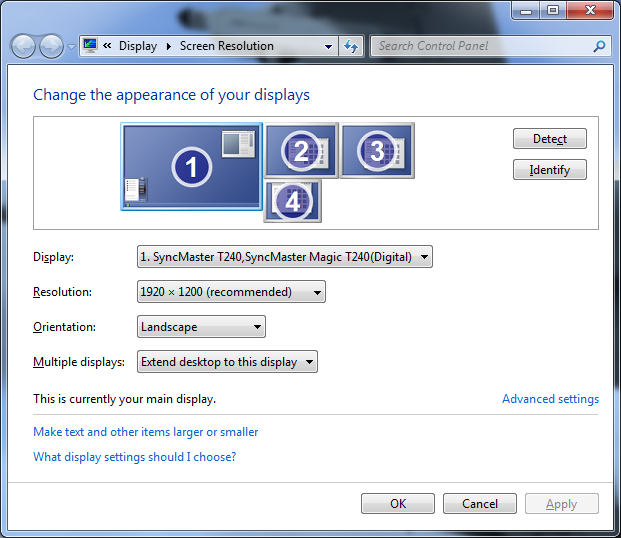This screenshot has height=538, width=621.
Task: Select monitor 1 in the display arrangement
Action: pyautogui.click(x=192, y=166)
